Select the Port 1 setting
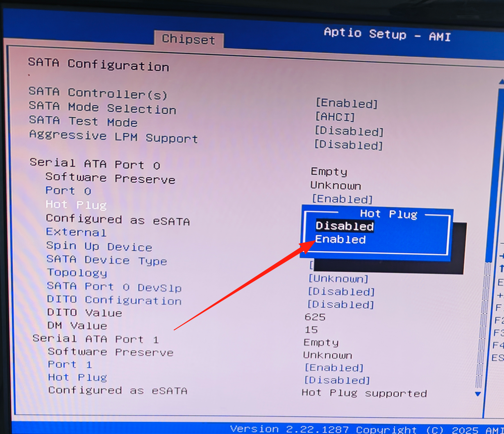The width and height of the screenshot is (504, 434). 70,364
